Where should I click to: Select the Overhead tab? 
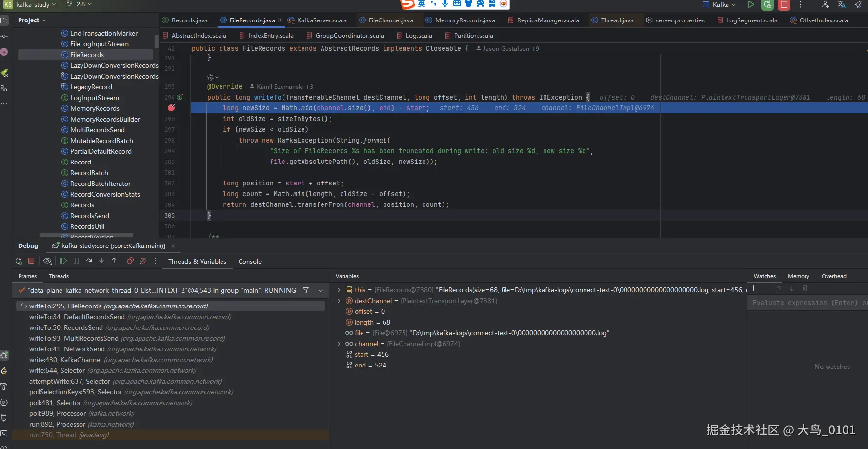834,276
